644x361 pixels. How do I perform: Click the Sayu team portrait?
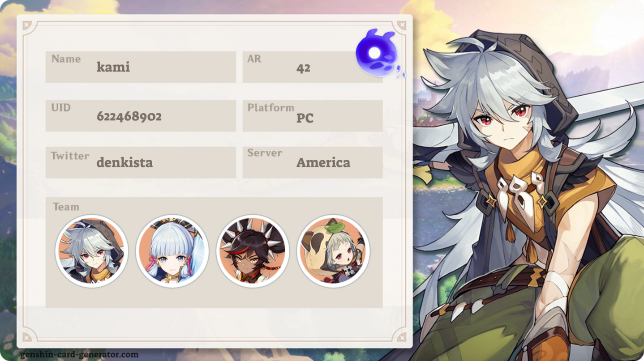click(333, 251)
